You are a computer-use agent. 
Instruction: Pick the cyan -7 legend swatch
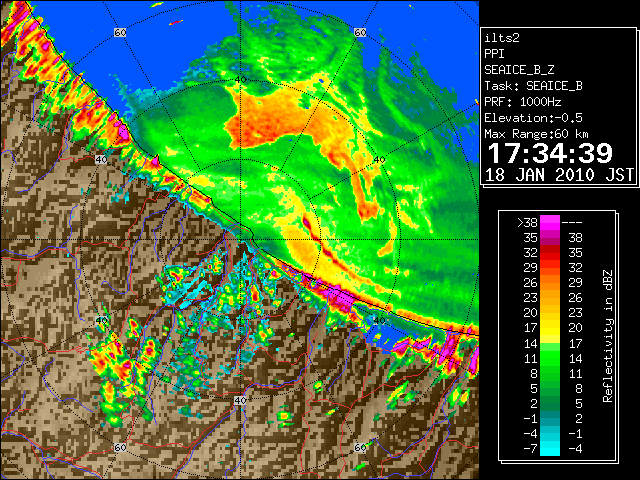pos(550,448)
